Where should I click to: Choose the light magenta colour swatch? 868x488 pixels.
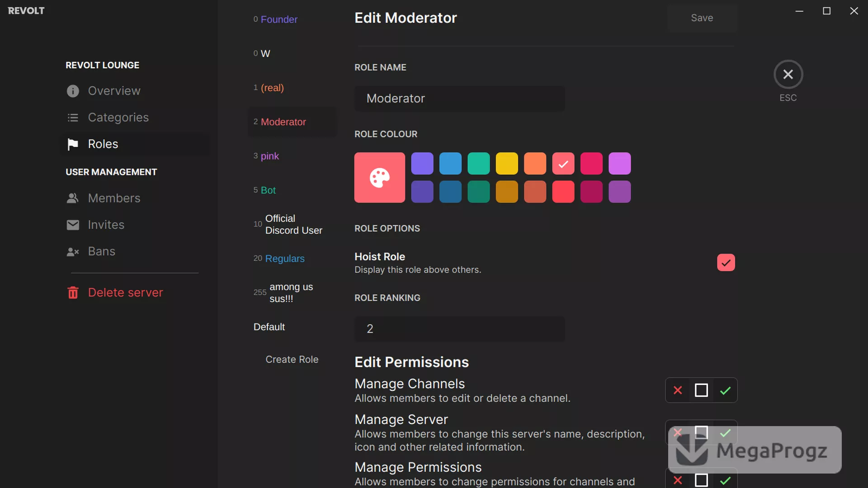click(x=620, y=164)
